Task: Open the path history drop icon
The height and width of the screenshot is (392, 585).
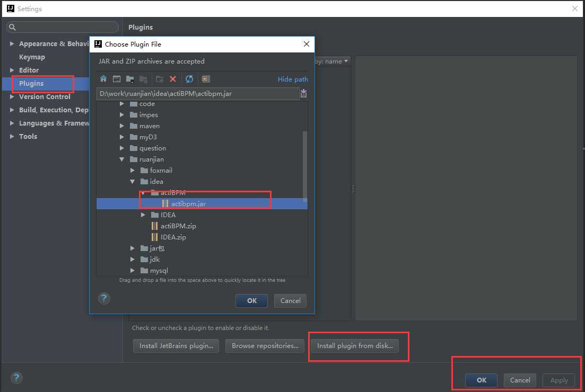Action: click(304, 93)
